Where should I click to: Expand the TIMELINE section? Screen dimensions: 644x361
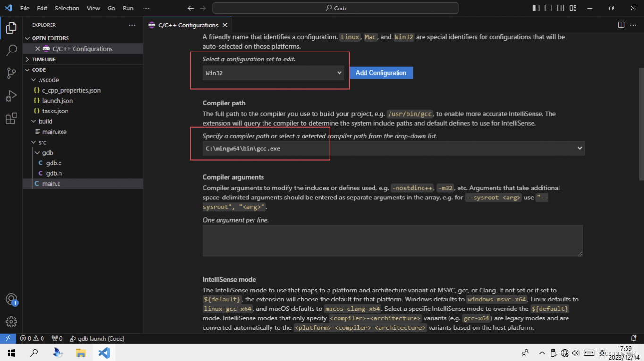pos(43,60)
